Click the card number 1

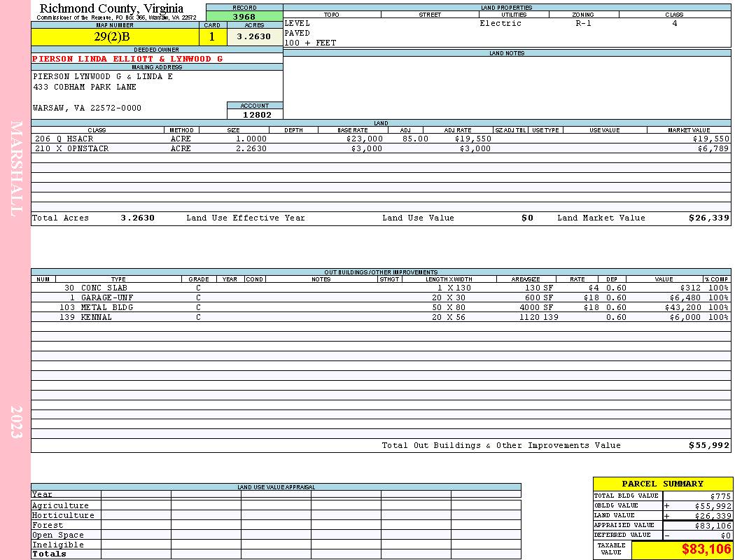(x=212, y=36)
